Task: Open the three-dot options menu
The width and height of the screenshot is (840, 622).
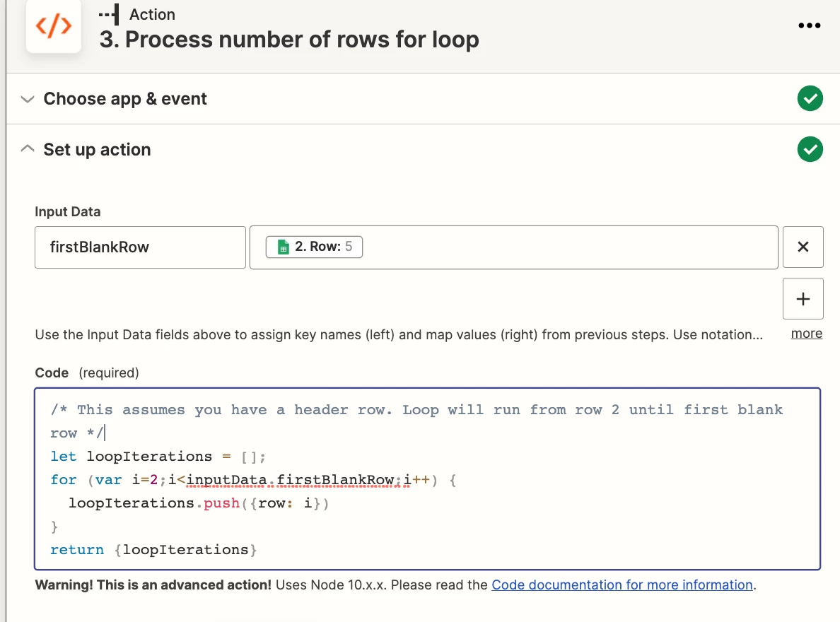Action: point(809,25)
